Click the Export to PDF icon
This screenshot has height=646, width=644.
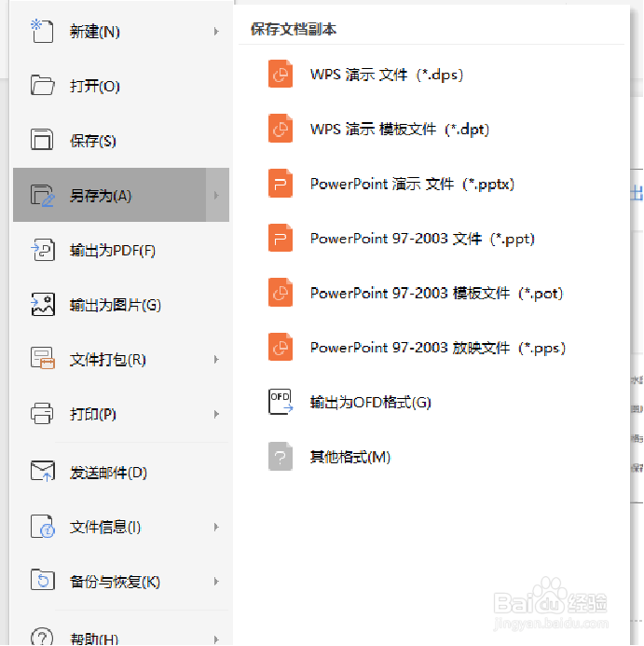point(43,250)
